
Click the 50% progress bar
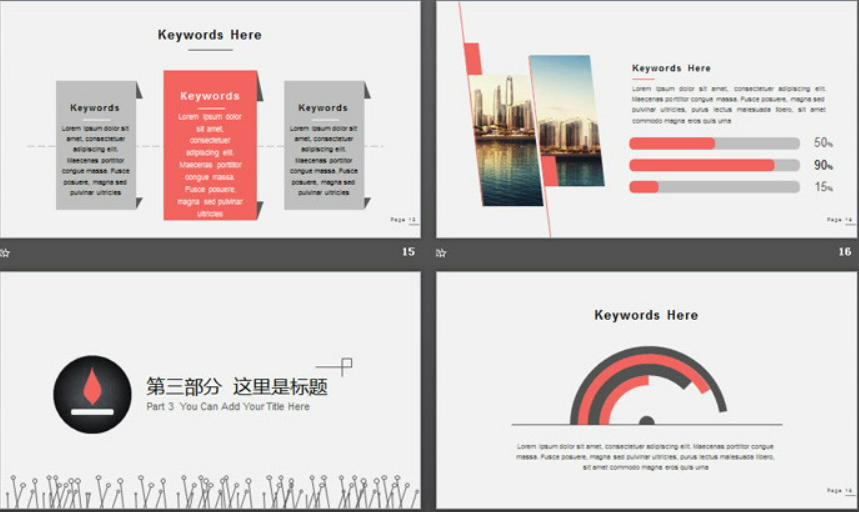[x=714, y=143]
